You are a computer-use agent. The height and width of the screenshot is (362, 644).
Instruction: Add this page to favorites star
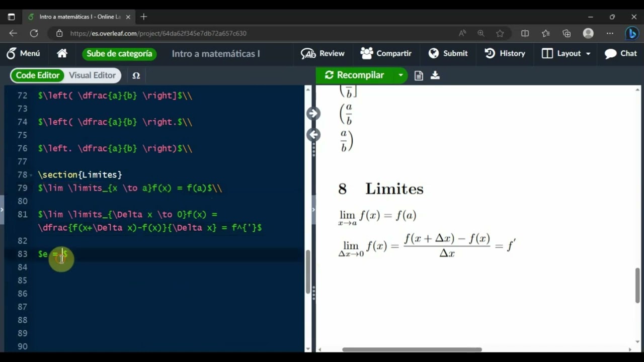tap(500, 33)
